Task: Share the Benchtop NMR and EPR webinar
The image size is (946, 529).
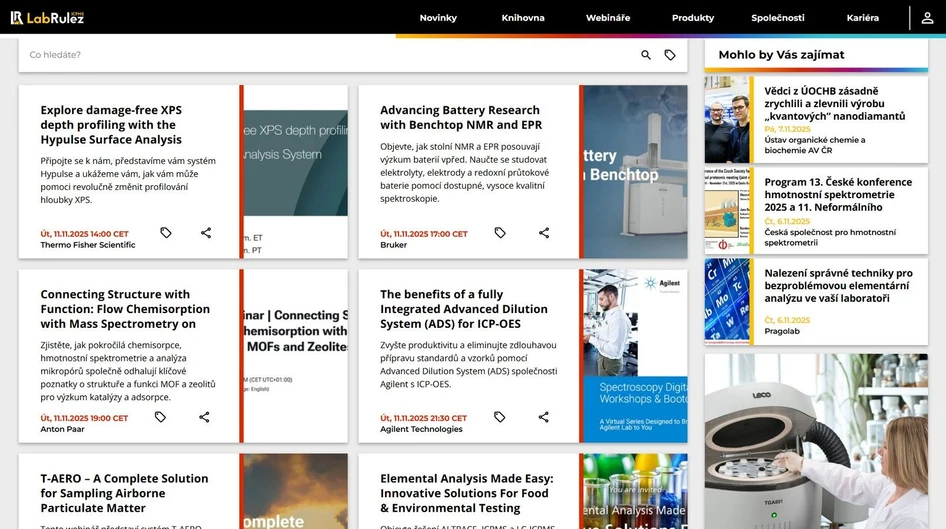Action: point(544,233)
